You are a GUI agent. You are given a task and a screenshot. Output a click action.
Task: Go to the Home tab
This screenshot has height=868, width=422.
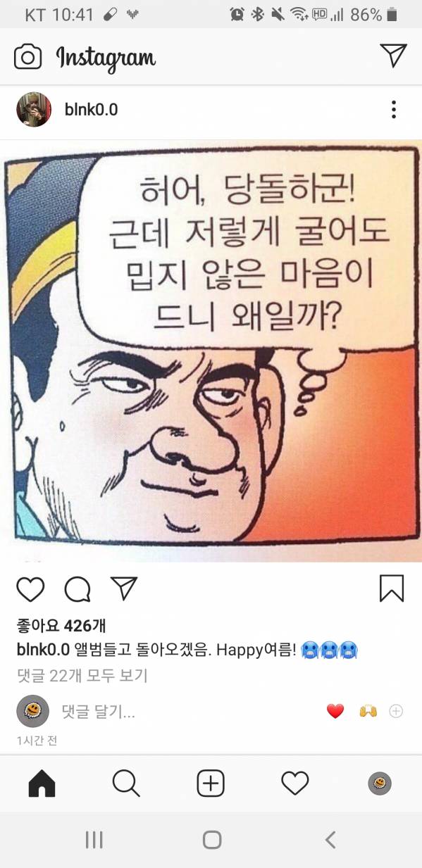42,783
